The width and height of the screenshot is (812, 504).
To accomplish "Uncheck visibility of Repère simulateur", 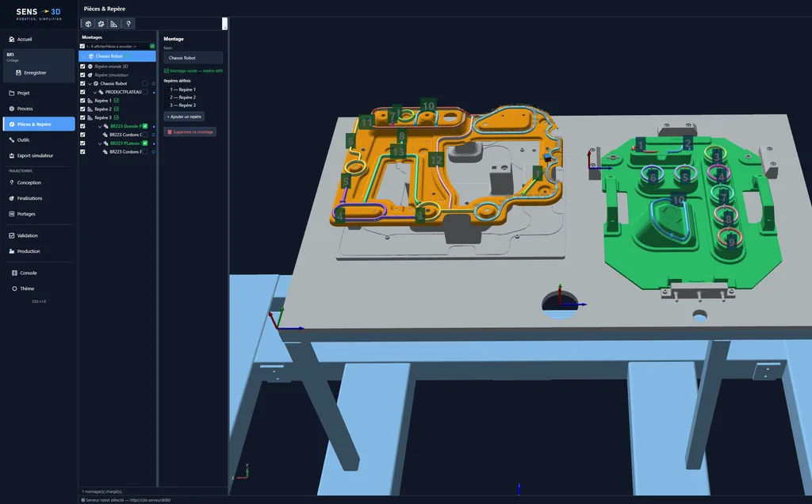I will click(x=82, y=75).
